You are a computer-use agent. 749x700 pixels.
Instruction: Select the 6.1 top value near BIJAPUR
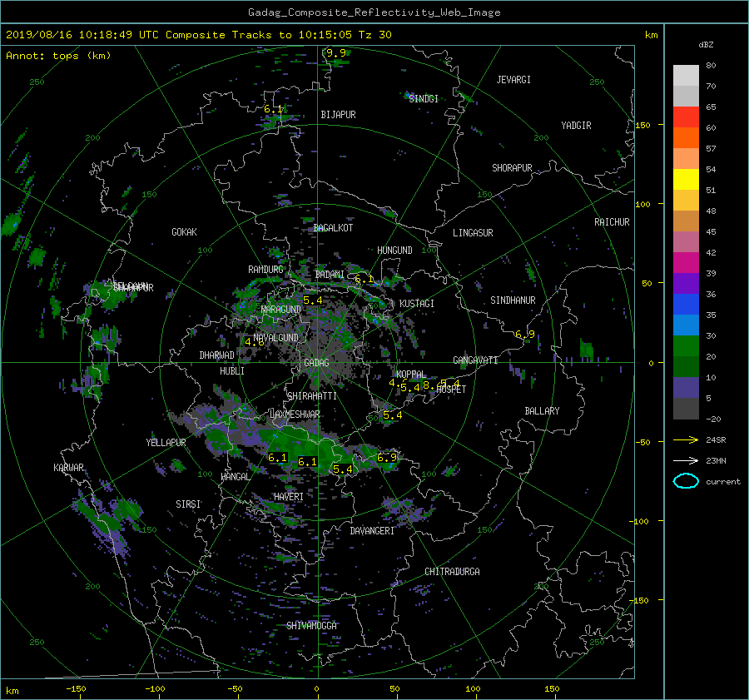click(x=273, y=109)
